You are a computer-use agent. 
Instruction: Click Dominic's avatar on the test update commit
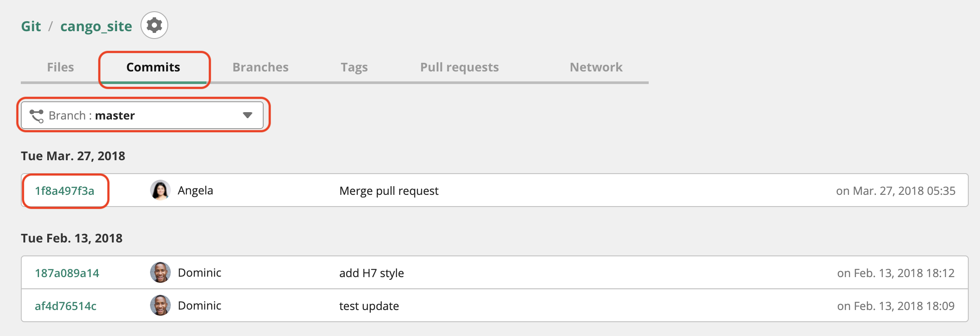[x=160, y=305]
